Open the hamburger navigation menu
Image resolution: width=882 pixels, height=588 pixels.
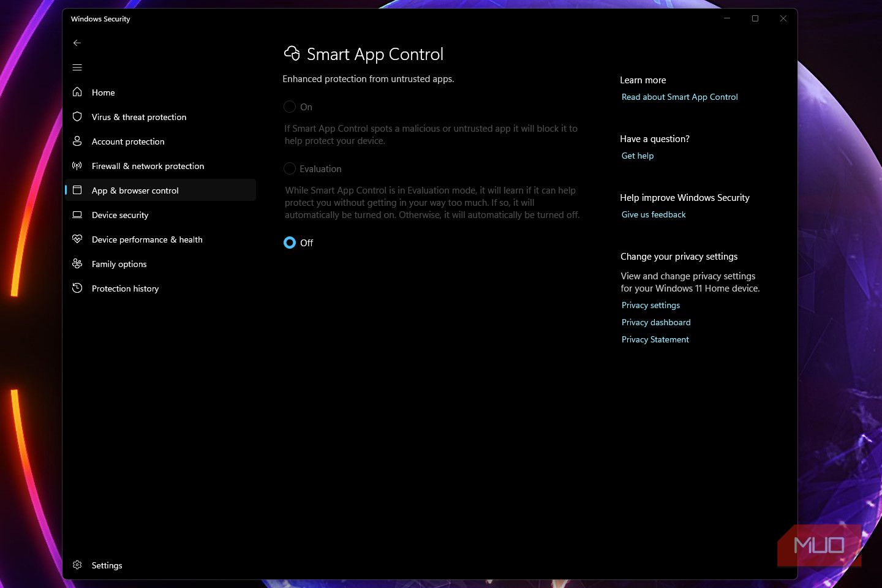point(77,67)
